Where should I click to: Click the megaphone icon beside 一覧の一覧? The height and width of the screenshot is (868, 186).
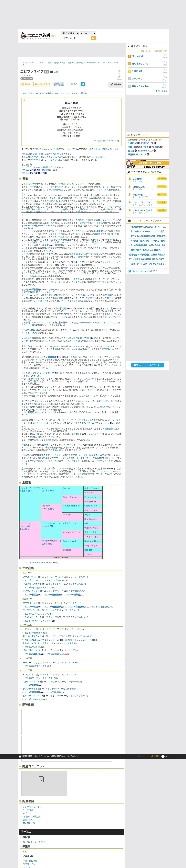[130, 194]
